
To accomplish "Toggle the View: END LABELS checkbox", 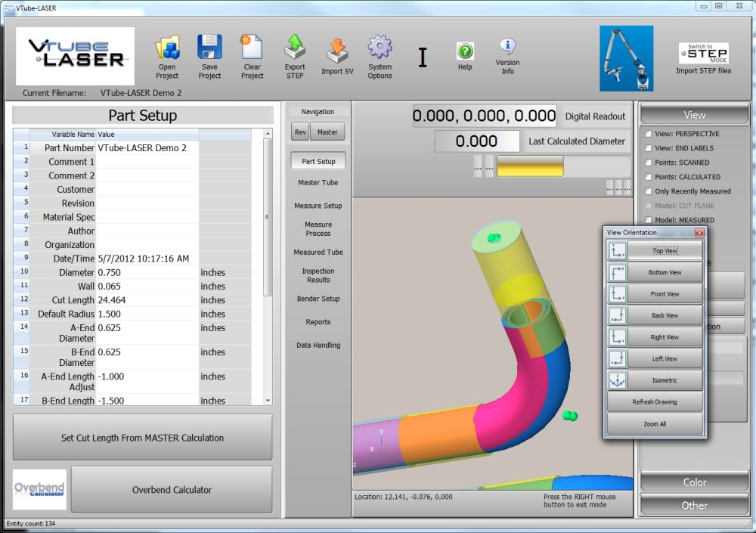I will [x=648, y=148].
